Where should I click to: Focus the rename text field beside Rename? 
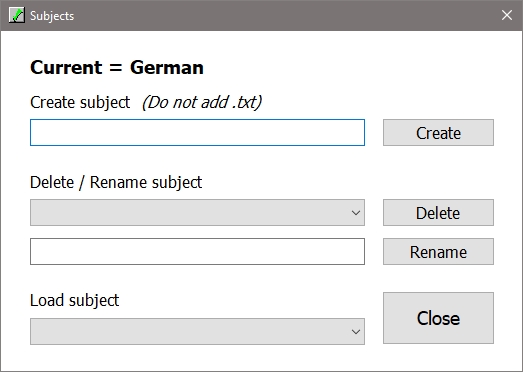click(197, 252)
